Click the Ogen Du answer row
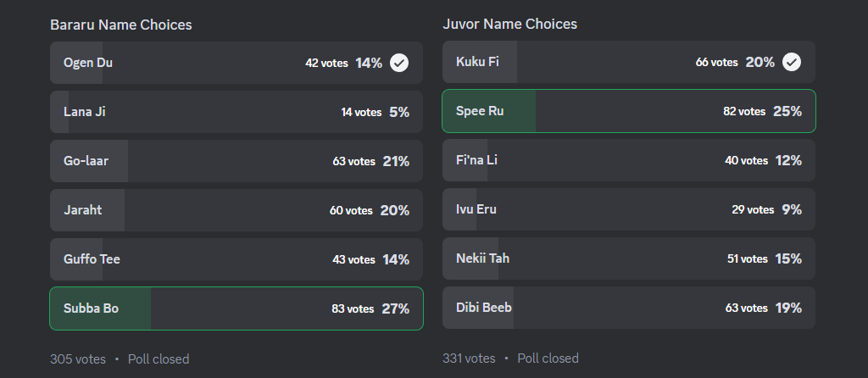This screenshot has width=868, height=378. [236, 63]
